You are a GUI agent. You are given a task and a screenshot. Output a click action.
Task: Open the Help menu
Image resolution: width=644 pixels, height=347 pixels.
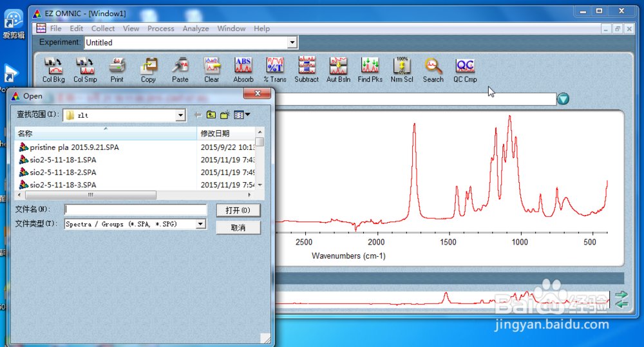(x=261, y=28)
